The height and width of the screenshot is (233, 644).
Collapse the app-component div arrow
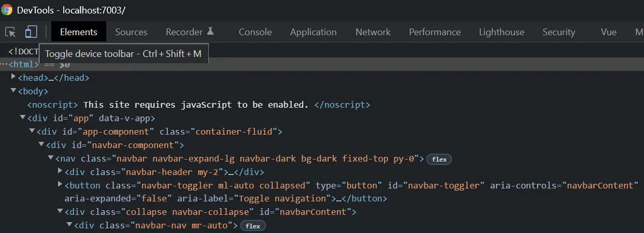tap(32, 132)
